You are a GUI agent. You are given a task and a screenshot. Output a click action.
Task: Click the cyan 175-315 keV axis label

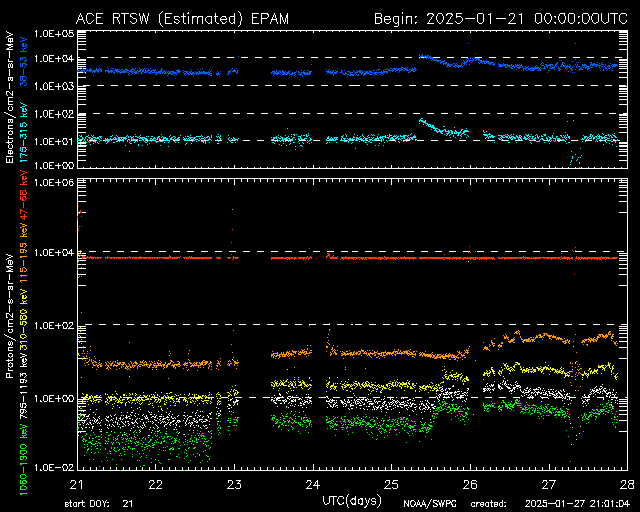[24, 132]
